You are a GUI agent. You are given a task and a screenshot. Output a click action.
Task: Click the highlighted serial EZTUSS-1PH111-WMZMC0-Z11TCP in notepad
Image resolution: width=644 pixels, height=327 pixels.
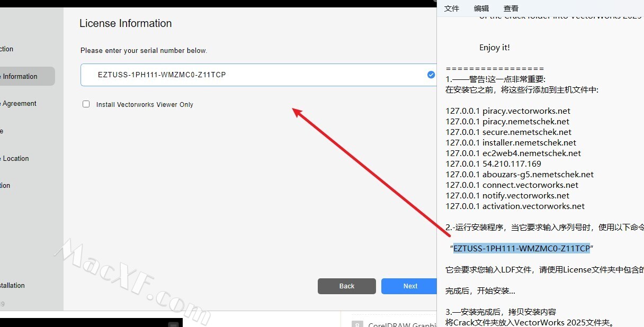(522, 248)
